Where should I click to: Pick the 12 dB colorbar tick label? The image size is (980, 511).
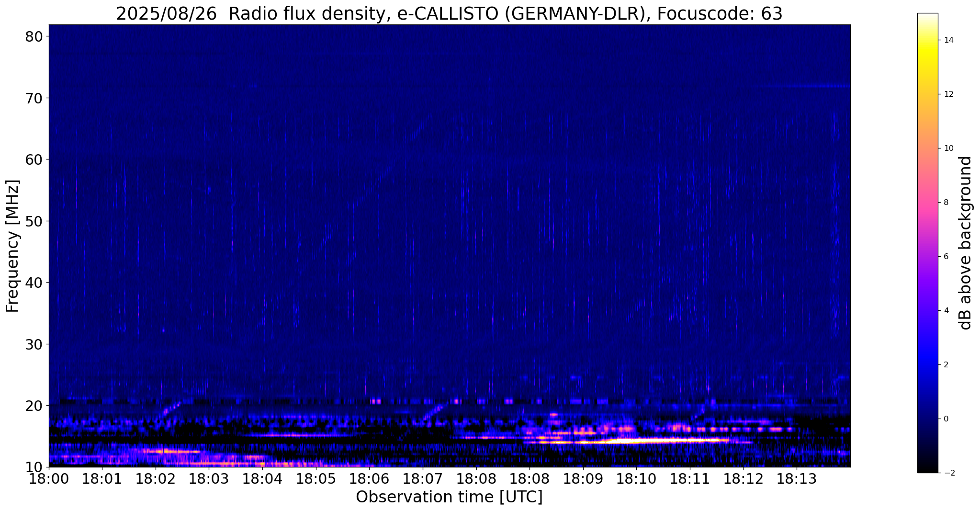point(948,94)
